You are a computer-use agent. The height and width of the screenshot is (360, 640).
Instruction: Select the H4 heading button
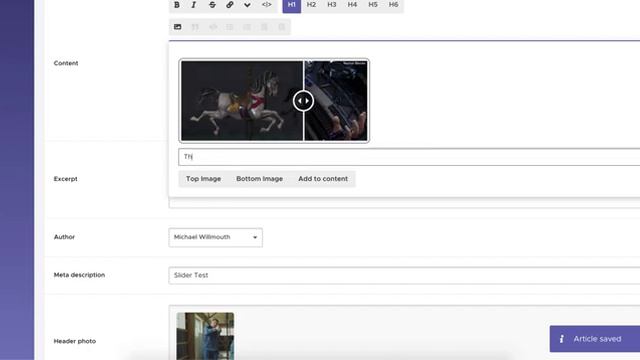352,5
